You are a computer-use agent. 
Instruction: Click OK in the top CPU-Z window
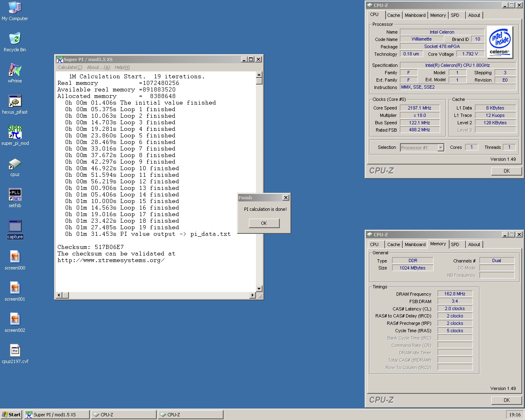(507, 171)
